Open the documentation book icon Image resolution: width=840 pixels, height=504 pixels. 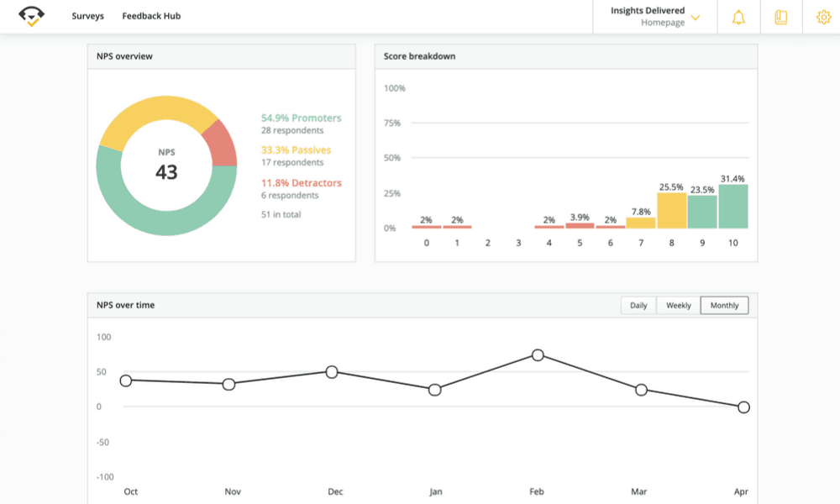(780, 17)
